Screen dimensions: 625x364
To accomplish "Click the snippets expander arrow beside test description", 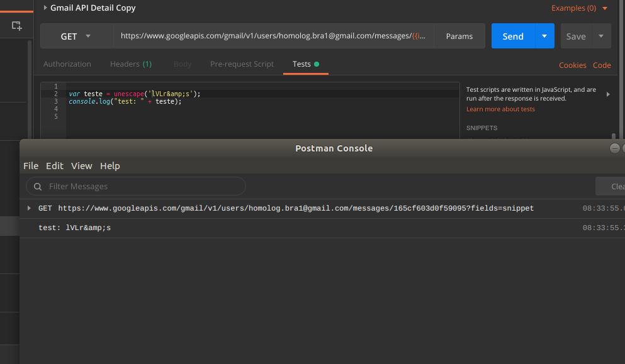I will pyautogui.click(x=607, y=94).
